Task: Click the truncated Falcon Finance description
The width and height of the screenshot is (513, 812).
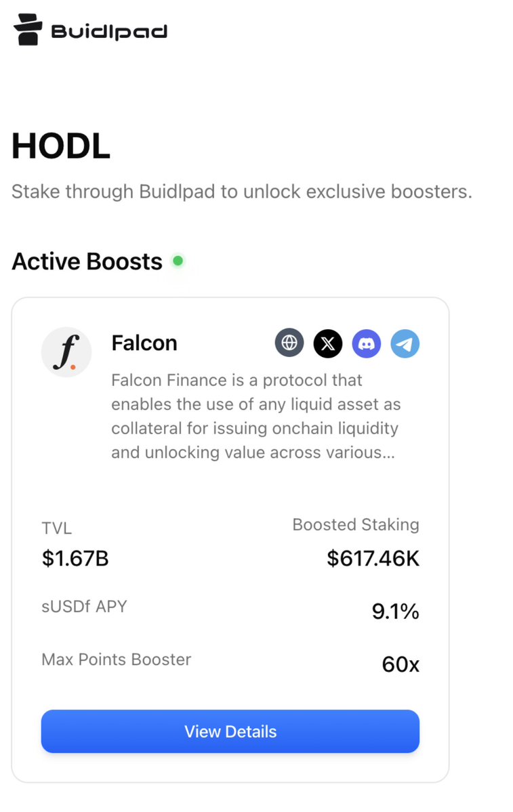Action: 256,416
